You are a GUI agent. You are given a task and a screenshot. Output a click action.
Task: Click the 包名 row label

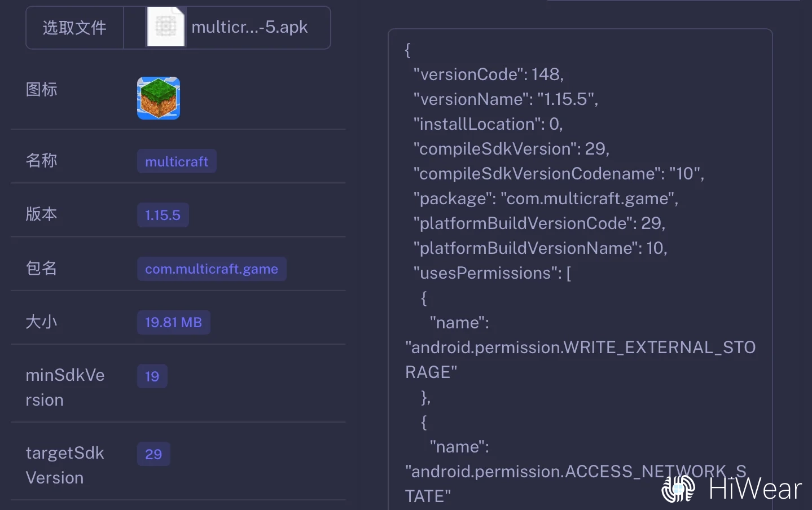(41, 268)
